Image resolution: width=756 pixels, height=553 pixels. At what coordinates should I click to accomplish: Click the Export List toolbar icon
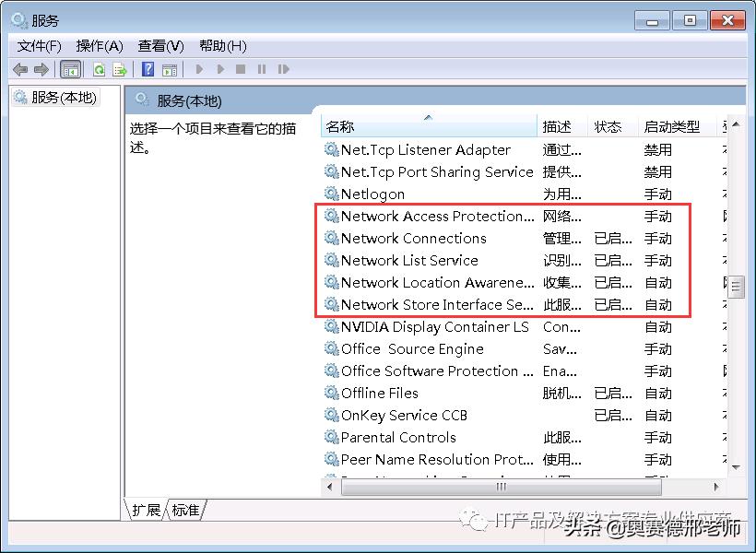coord(119,69)
